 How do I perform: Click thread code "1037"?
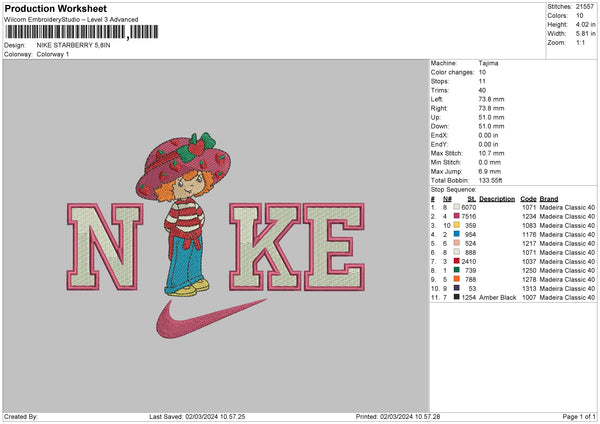pos(529,261)
